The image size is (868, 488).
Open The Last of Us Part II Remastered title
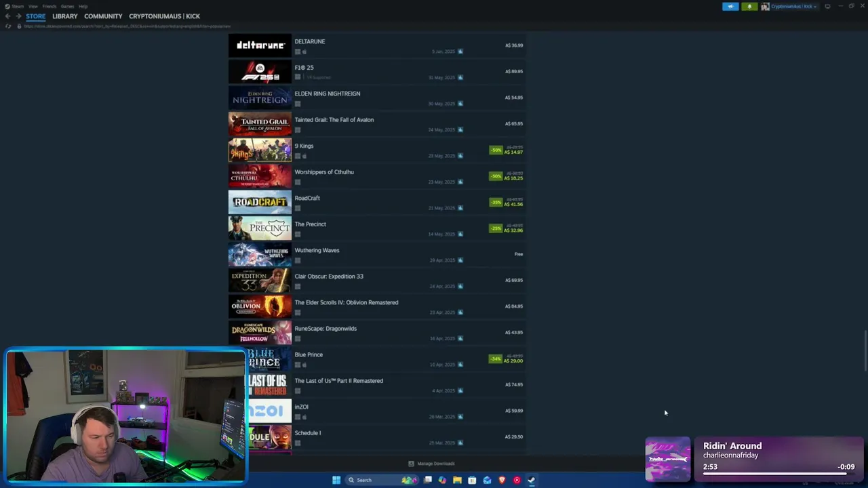339,381
